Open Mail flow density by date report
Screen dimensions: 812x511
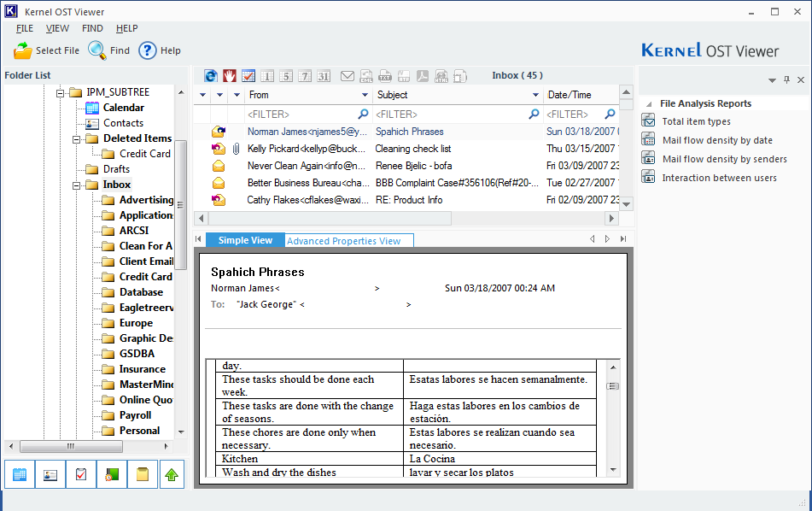(717, 140)
